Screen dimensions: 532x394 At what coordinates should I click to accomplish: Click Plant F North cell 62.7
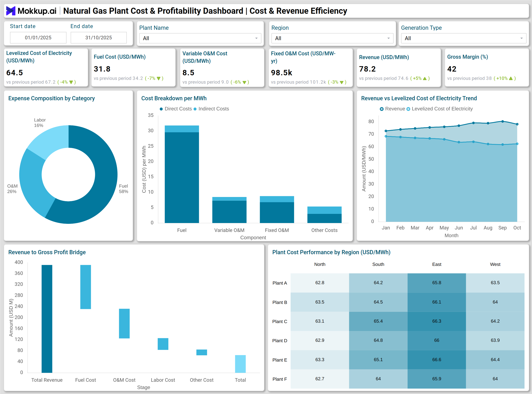320,379
